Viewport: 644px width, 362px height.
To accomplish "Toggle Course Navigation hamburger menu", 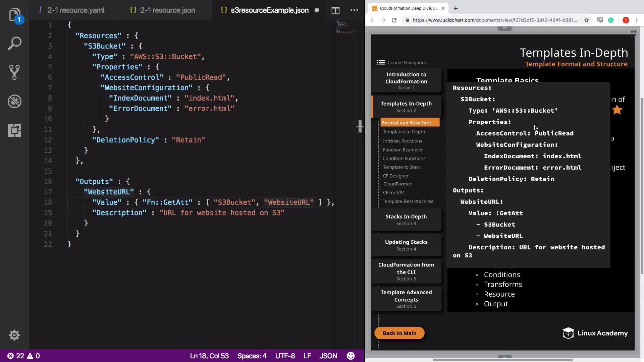I will click(381, 62).
